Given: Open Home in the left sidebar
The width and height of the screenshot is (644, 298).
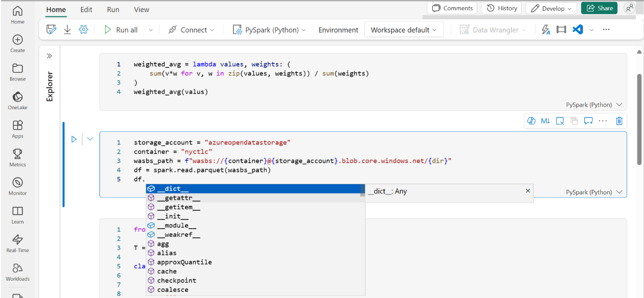Looking at the screenshot, I should (17, 15).
